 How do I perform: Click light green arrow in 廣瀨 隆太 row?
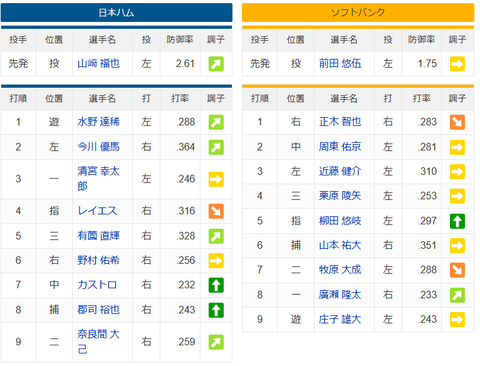point(457,295)
